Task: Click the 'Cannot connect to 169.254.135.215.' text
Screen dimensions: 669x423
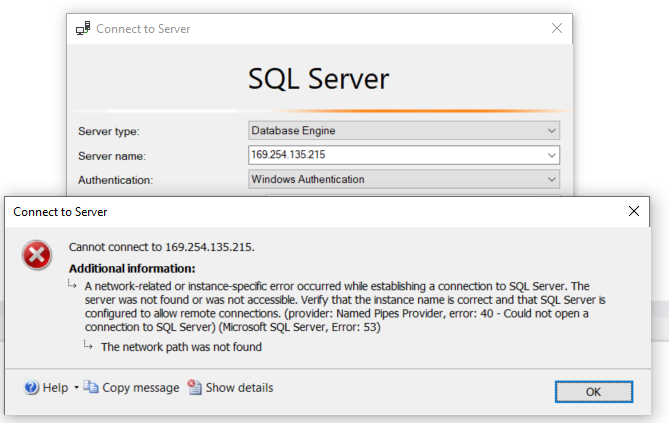Action: [162, 247]
